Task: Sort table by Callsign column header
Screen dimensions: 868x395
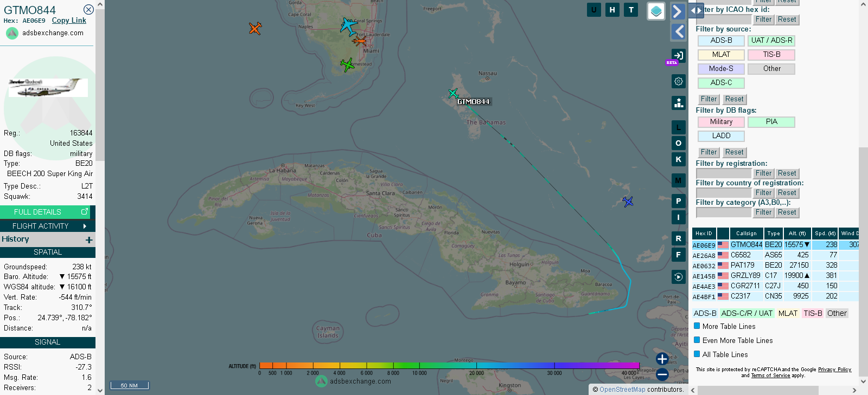Action: (x=746, y=234)
